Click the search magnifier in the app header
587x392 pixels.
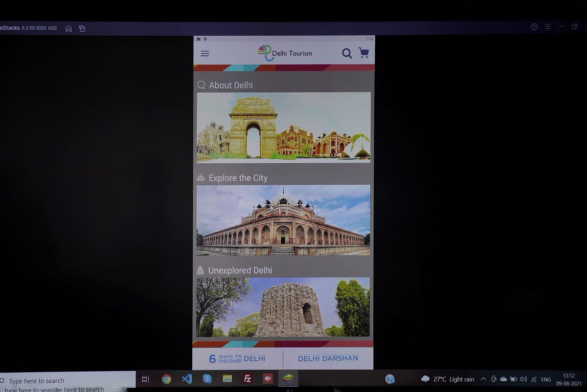pos(347,53)
